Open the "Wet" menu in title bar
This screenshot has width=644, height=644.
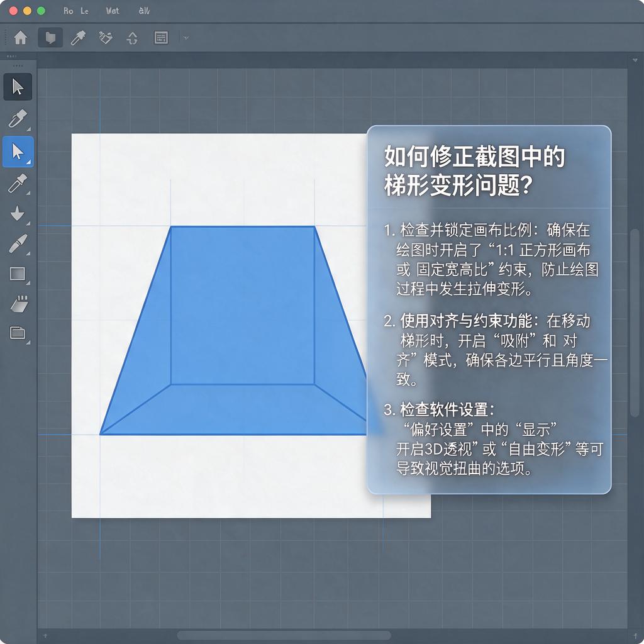pyautogui.click(x=112, y=11)
